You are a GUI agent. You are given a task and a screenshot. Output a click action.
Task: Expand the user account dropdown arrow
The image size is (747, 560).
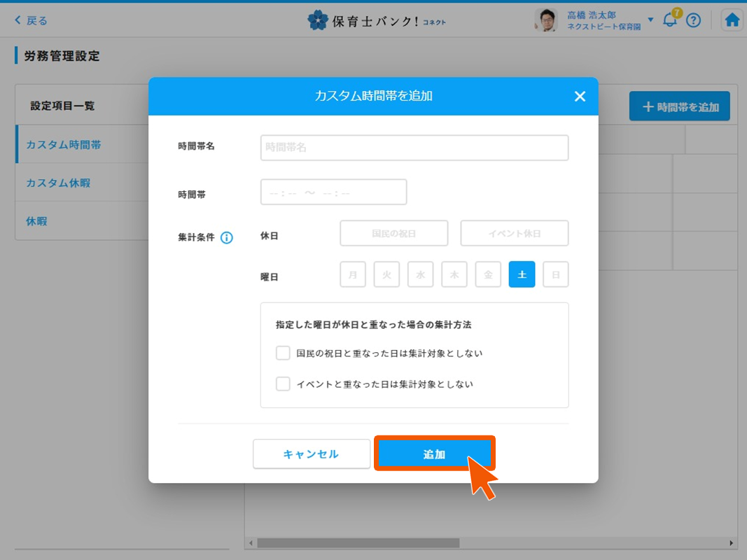(x=650, y=20)
